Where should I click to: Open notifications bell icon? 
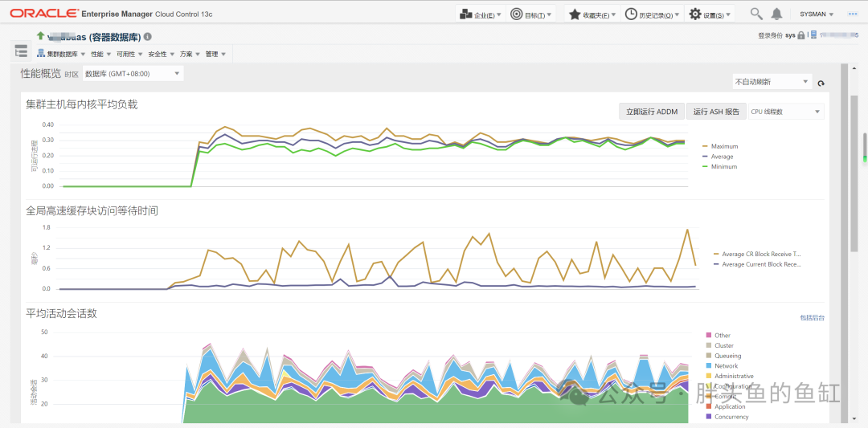[x=777, y=14]
